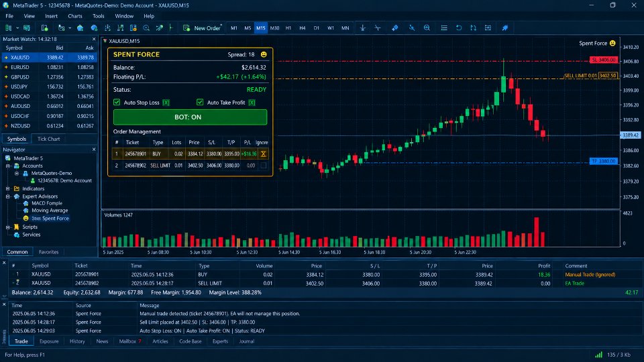Open the File menu
This screenshot has width=644, height=362.
(9, 16)
